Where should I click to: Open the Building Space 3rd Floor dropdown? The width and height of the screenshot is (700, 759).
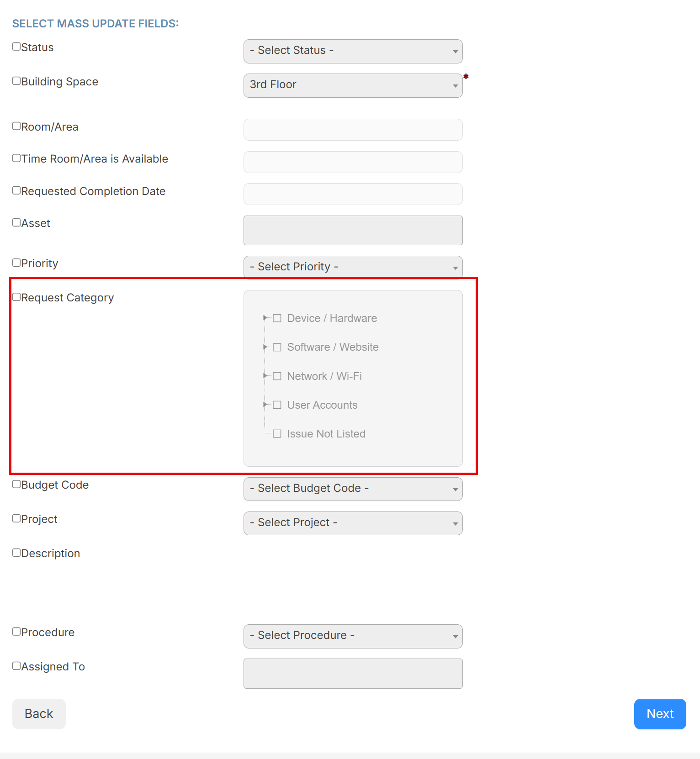click(x=353, y=85)
